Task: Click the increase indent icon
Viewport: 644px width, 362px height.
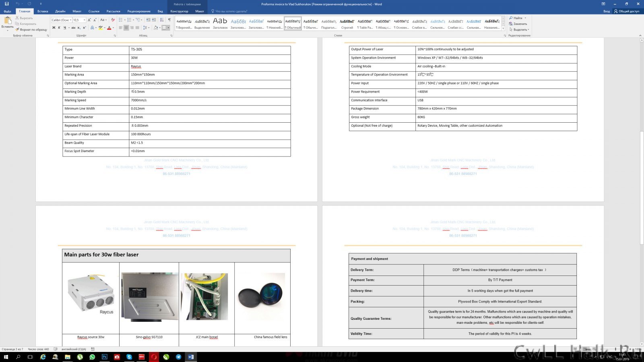Action: (x=154, y=20)
